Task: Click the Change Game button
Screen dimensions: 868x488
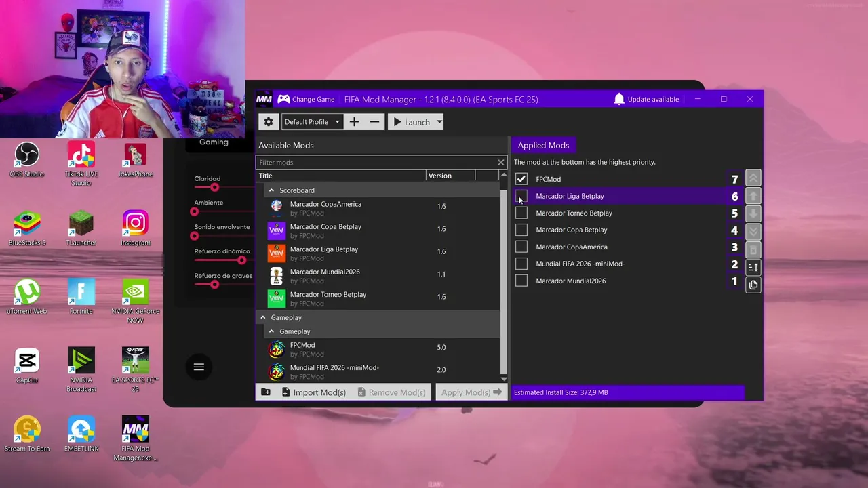Action: (306, 99)
